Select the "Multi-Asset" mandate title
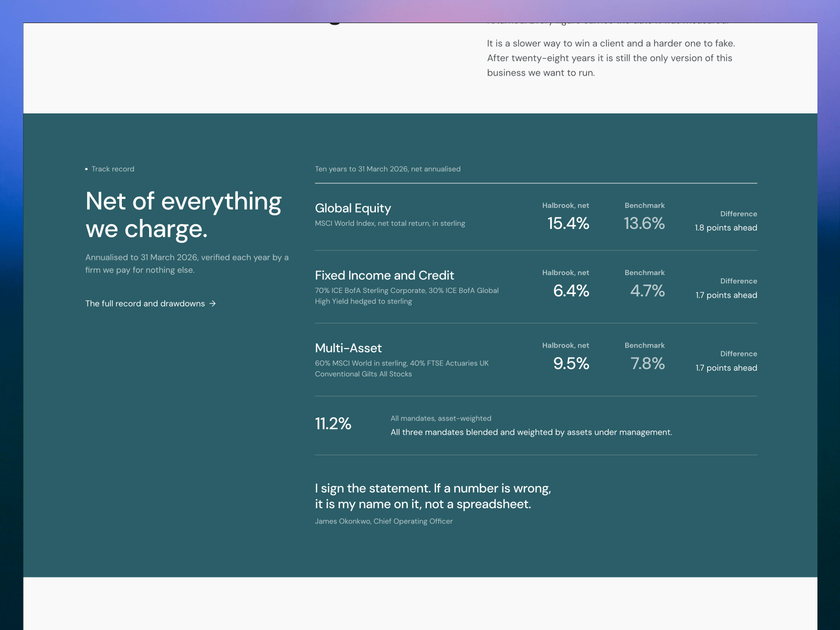This screenshot has height=630, width=840. [348, 348]
